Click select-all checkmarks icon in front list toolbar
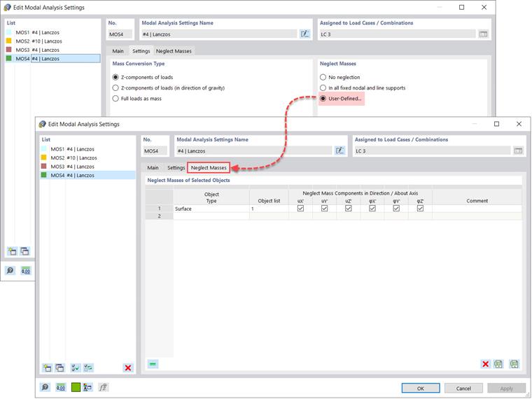This screenshot has height=399, width=532. pos(76,367)
